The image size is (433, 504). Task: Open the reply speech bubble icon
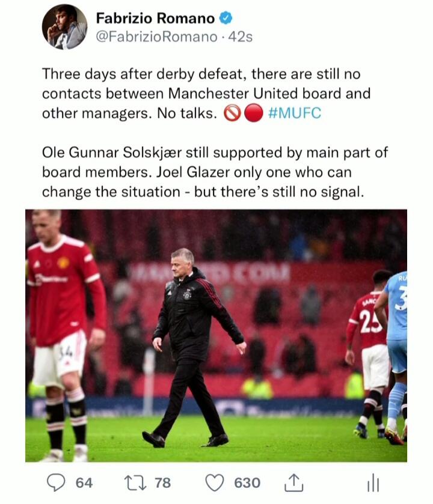[x=56, y=483]
